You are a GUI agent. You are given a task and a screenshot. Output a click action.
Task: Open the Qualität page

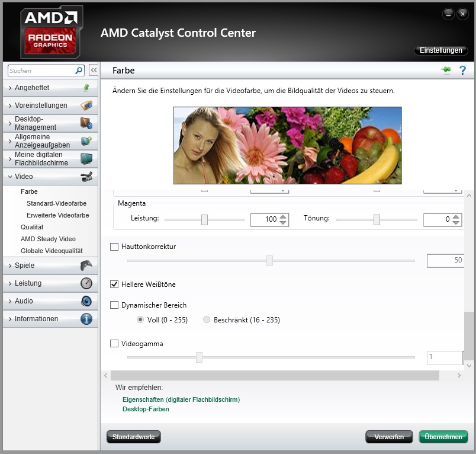[32, 227]
